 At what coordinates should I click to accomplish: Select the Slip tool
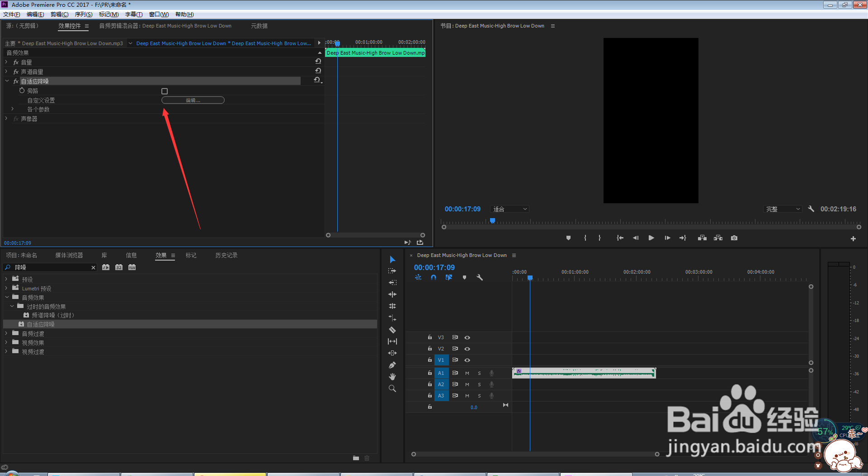point(392,341)
